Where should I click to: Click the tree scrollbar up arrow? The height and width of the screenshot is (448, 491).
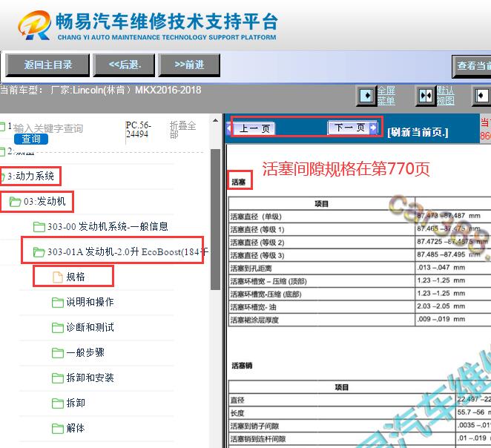(x=215, y=121)
